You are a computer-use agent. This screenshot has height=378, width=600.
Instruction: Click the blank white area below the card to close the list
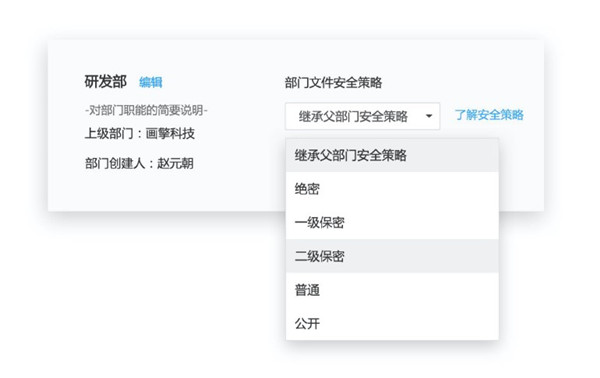pos(153,291)
